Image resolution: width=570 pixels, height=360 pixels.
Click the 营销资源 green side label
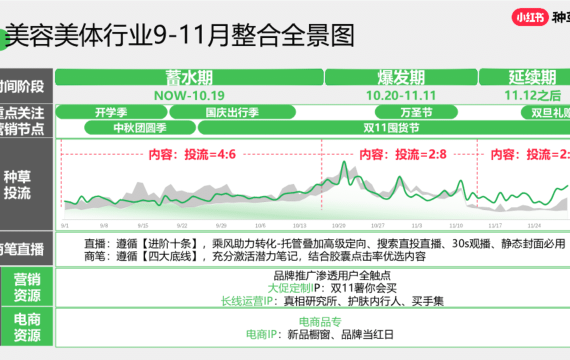coord(27,287)
